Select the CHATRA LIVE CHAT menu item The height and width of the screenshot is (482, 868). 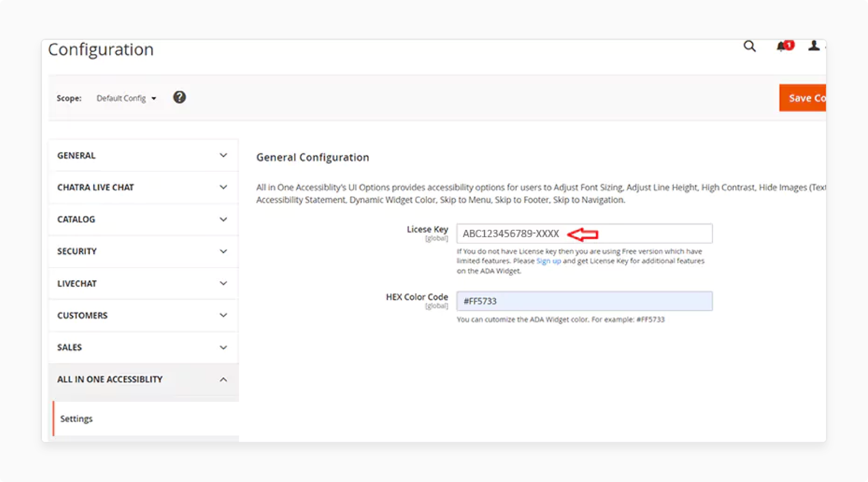[x=144, y=187]
